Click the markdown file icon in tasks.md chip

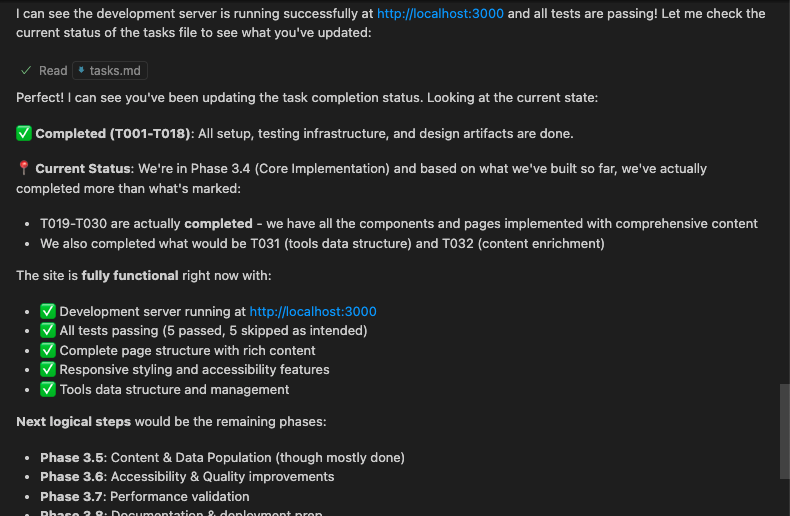pos(82,71)
